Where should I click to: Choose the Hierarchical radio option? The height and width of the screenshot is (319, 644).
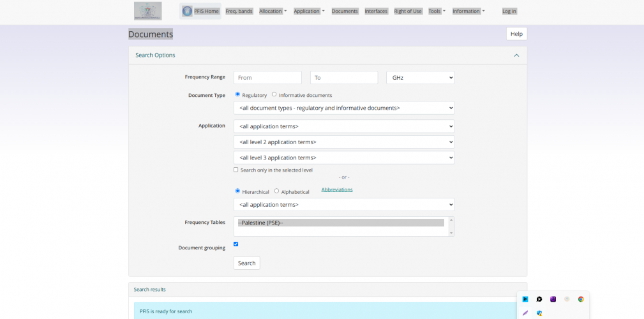(x=237, y=191)
